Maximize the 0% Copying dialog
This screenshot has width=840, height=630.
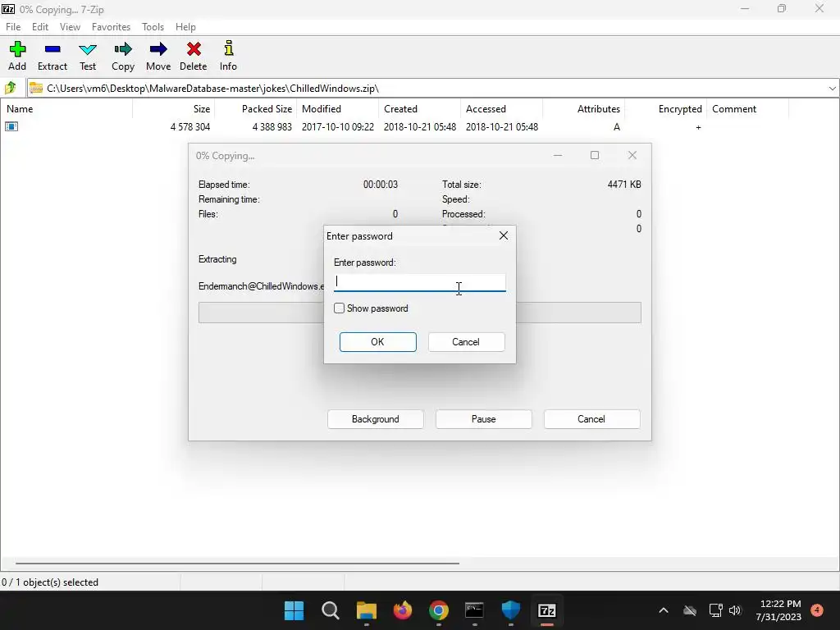595,155
